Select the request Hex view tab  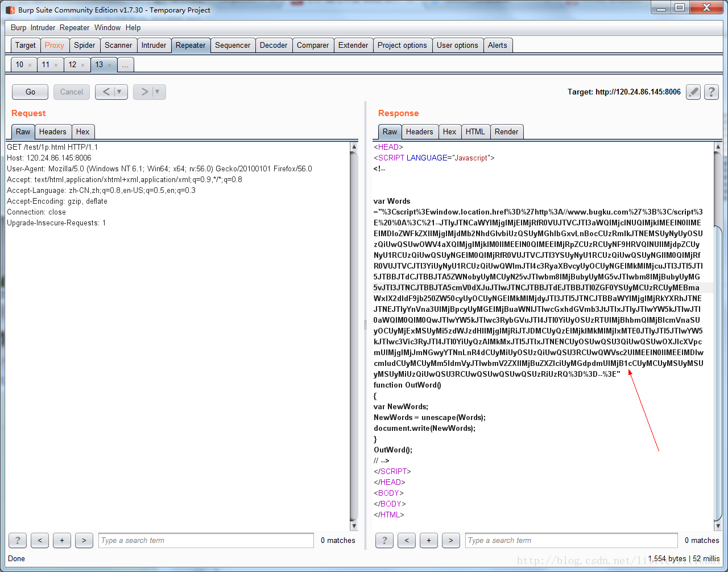[x=83, y=131]
